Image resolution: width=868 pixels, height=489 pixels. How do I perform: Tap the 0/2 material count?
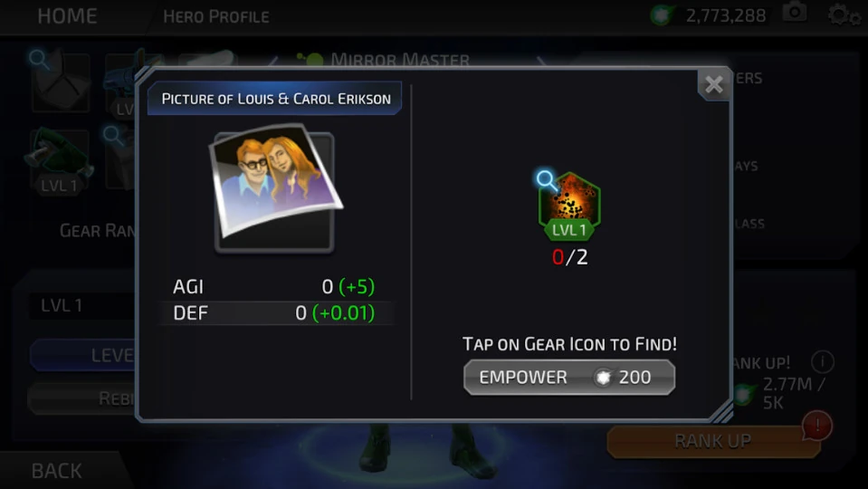click(x=569, y=257)
